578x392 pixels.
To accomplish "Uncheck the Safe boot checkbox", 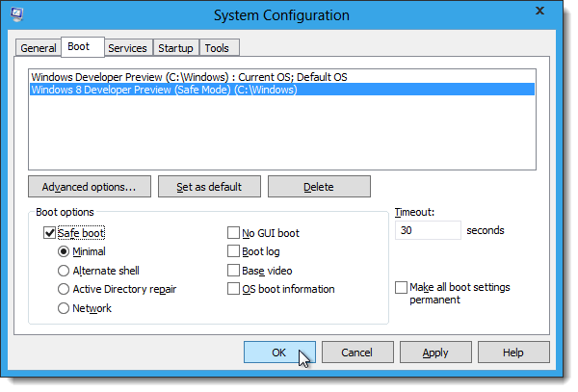I will tap(50, 232).
